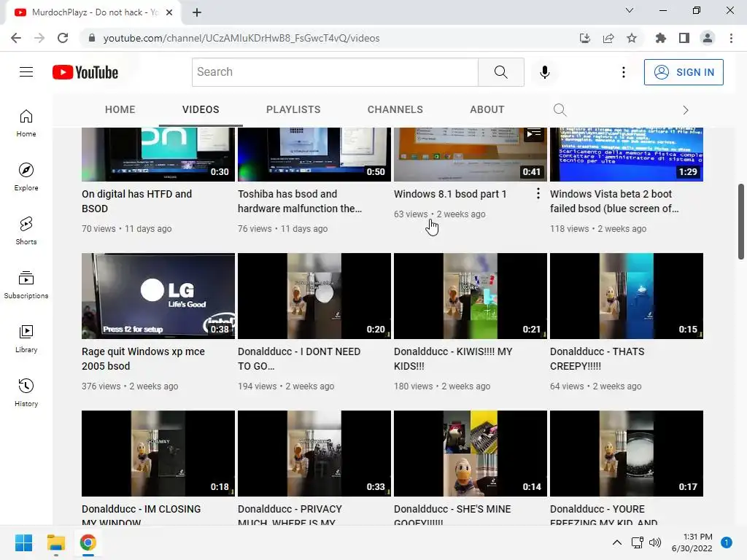Open the ABOUT tab
This screenshot has height=560, width=747.
pos(487,109)
